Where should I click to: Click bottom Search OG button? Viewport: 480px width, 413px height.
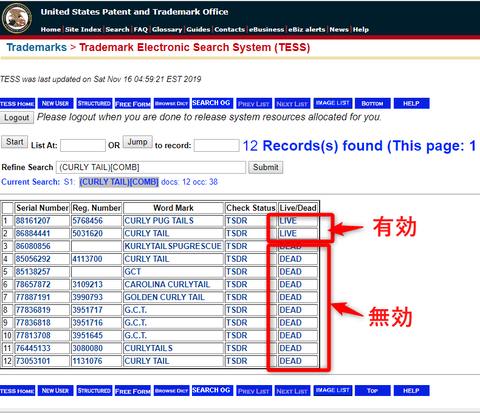pyautogui.click(x=211, y=390)
